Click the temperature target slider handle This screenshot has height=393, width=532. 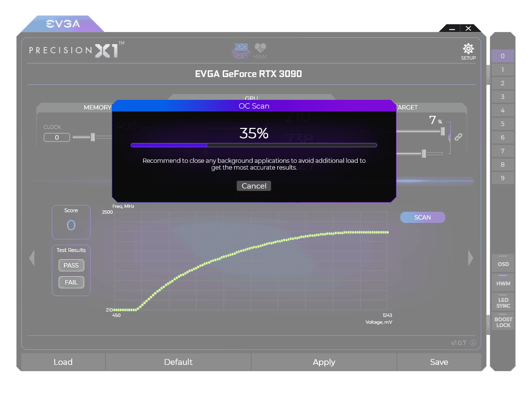[x=424, y=154]
